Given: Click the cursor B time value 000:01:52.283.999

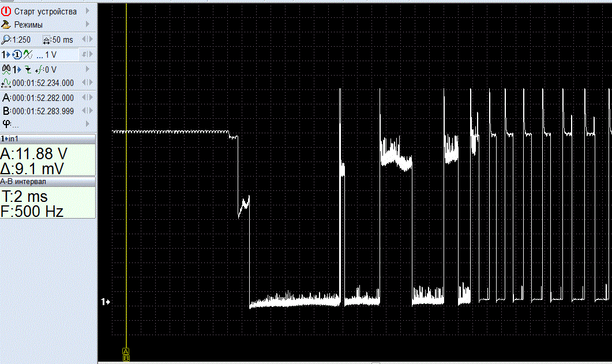Looking at the screenshot, I should coord(43,111).
